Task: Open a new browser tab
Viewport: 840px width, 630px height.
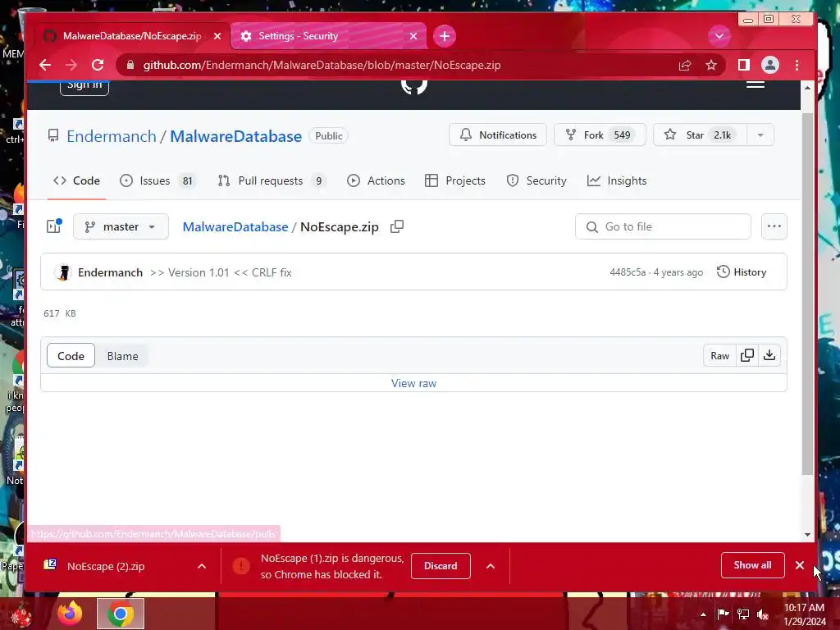Action: pyautogui.click(x=444, y=36)
